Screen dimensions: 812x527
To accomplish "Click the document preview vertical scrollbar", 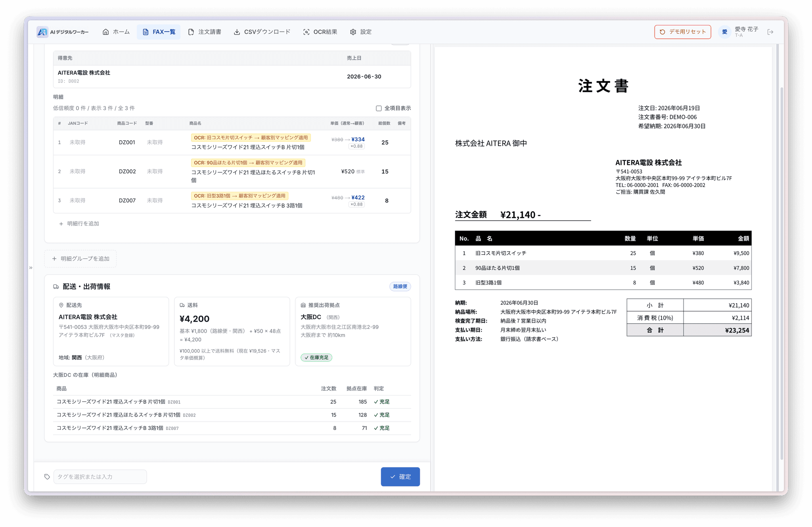I will click(x=781, y=273).
